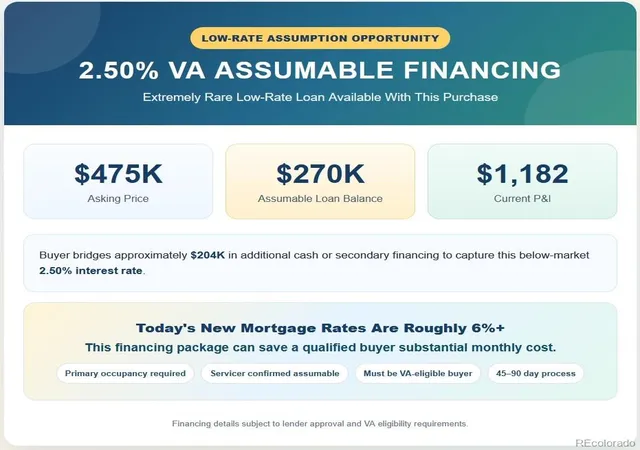Screen dimensions: 640x450
Task: Open the $1,182 Current P&I card
Action: [522, 181]
